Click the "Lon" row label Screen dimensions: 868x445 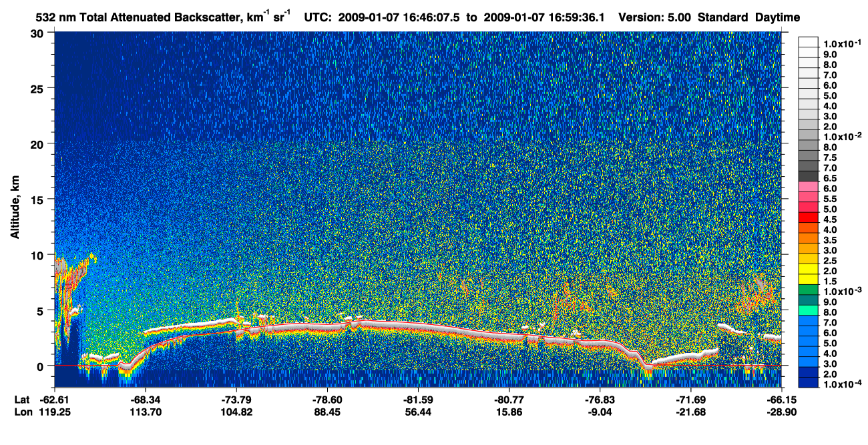click(22, 412)
